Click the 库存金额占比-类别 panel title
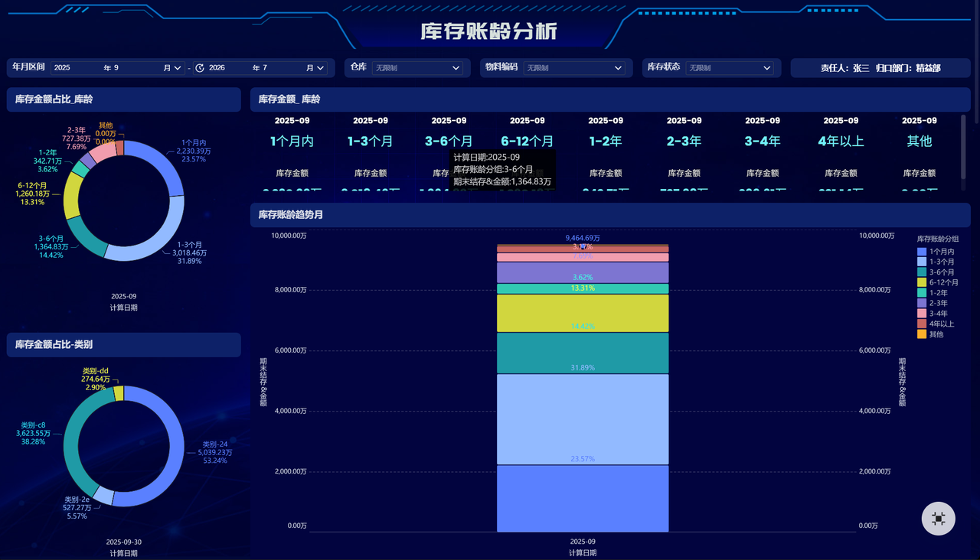The height and width of the screenshot is (560, 980). click(54, 345)
